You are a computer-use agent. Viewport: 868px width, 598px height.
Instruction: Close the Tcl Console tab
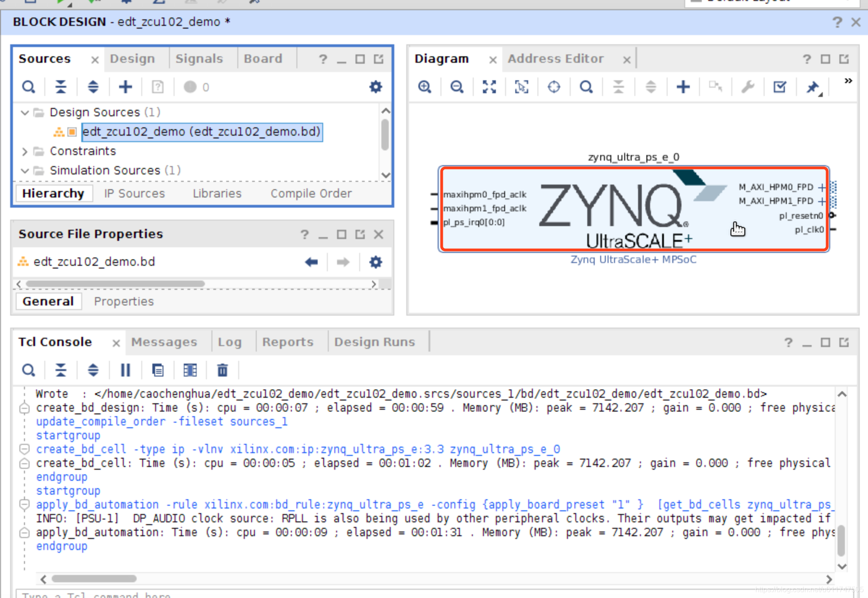tap(116, 343)
